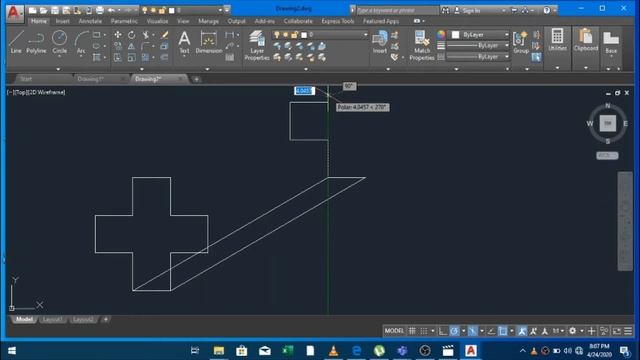Choose the Rotate tool
The image size is (640, 360).
[131, 35]
